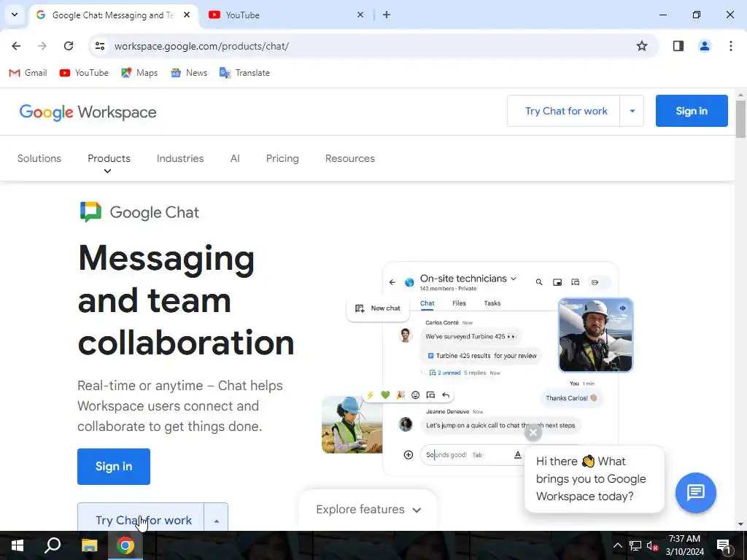Close the Google Chat tab
The width and height of the screenshot is (747, 560).
tap(187, 15)
